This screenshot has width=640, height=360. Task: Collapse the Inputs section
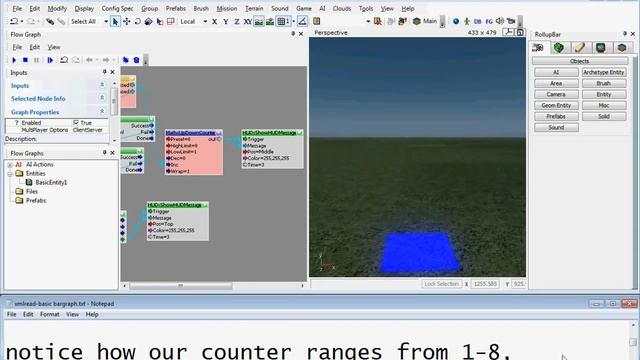click(x=102, y=85)
